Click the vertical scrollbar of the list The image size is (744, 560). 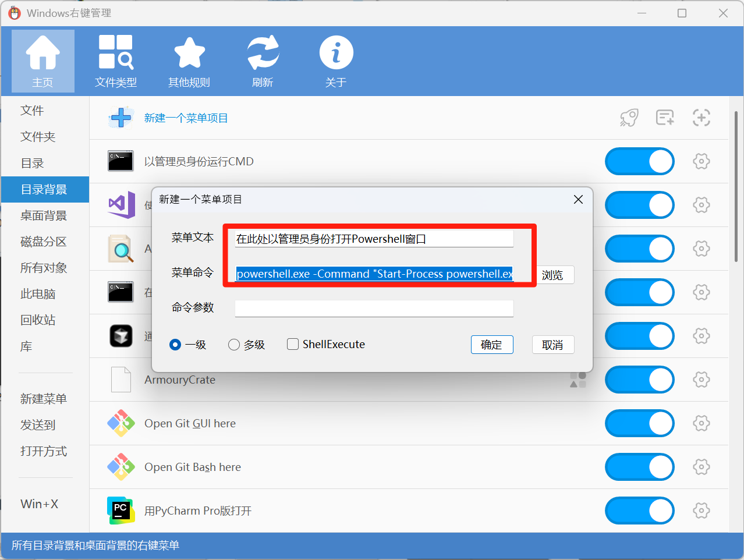click(x=736, y=186)
